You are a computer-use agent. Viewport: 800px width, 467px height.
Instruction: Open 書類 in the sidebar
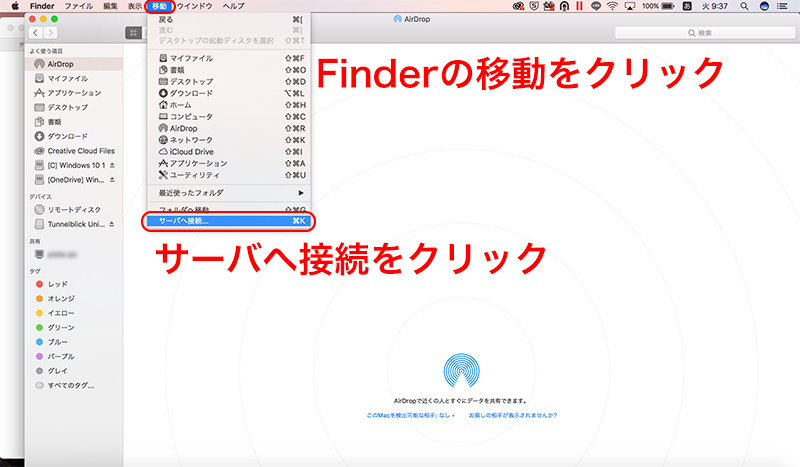[74, 122]
